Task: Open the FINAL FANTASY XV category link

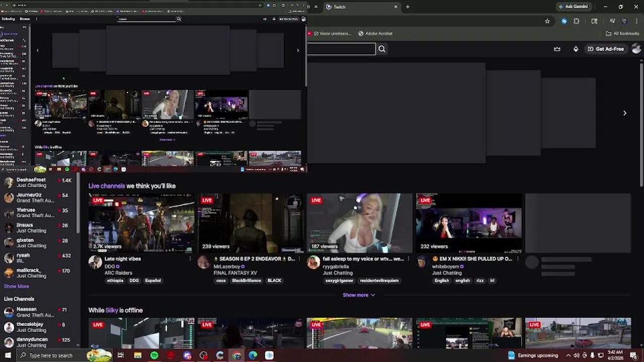Action: (235, 273)
